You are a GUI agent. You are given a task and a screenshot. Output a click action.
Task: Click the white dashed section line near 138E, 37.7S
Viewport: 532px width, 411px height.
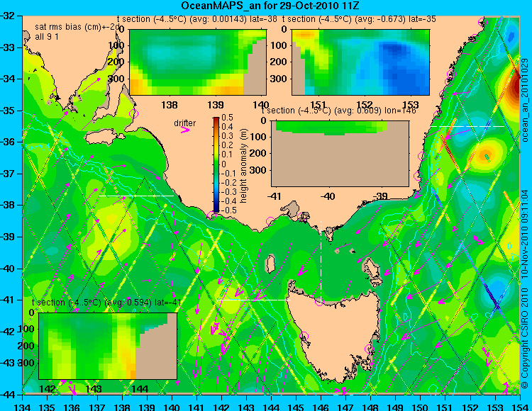(x=136, y=196)
